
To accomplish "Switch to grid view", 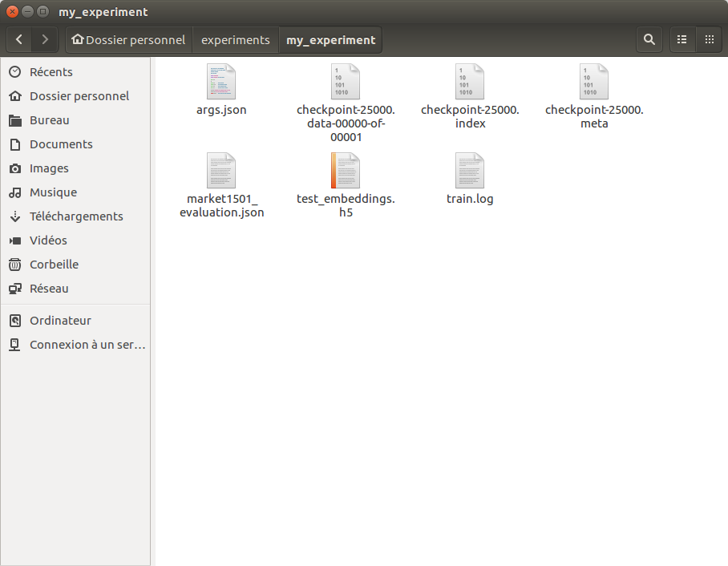I will tap(709, 39).
